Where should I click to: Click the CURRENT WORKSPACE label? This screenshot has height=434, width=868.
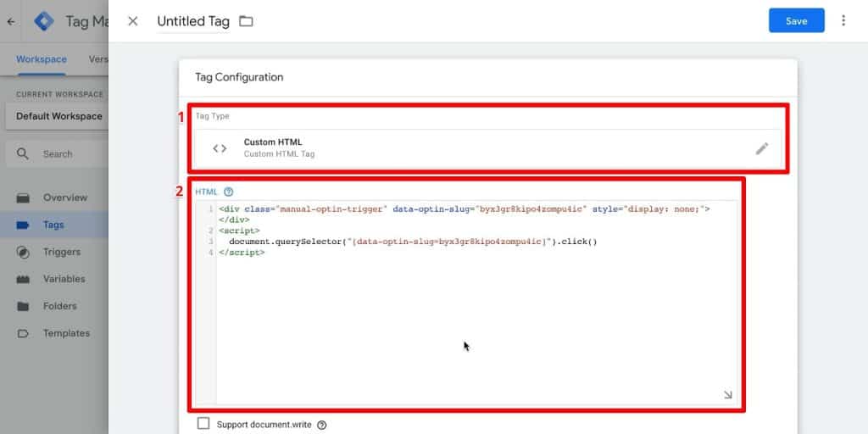[60, 94]
